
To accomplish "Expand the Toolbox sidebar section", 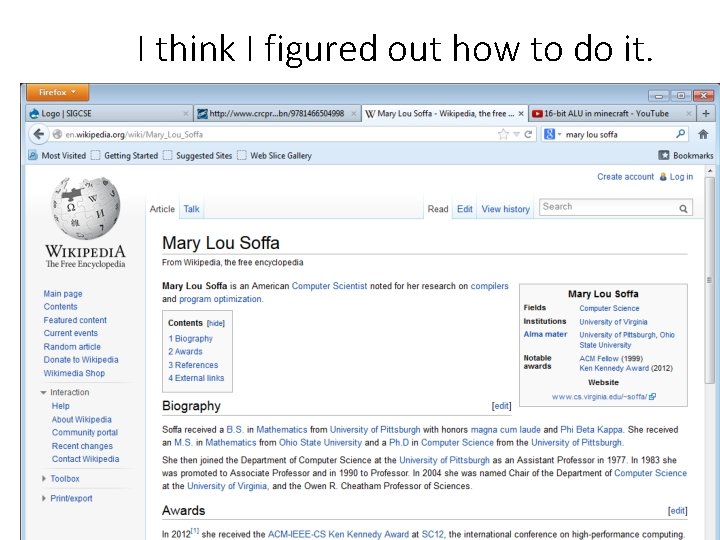I will (44, 478).
